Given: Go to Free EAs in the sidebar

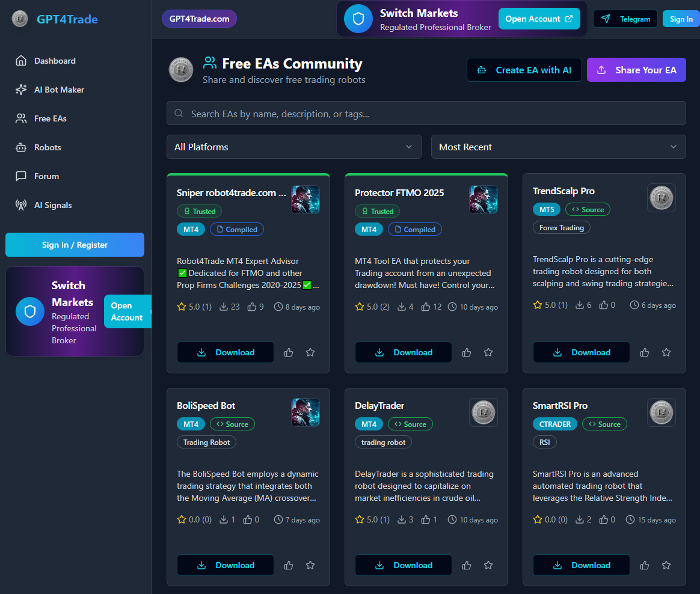Looking at the screenshot, I should [x=41, y=118].
